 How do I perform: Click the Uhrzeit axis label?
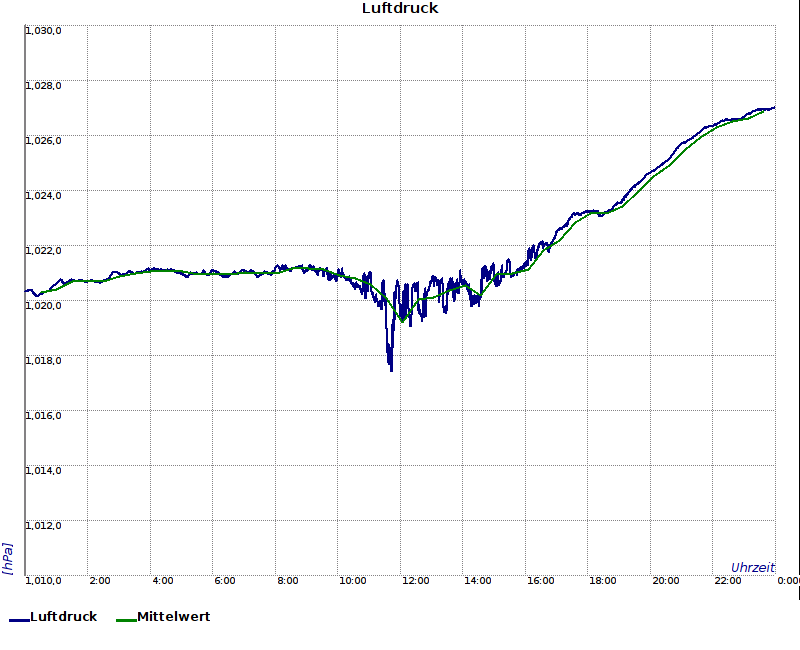753,567
